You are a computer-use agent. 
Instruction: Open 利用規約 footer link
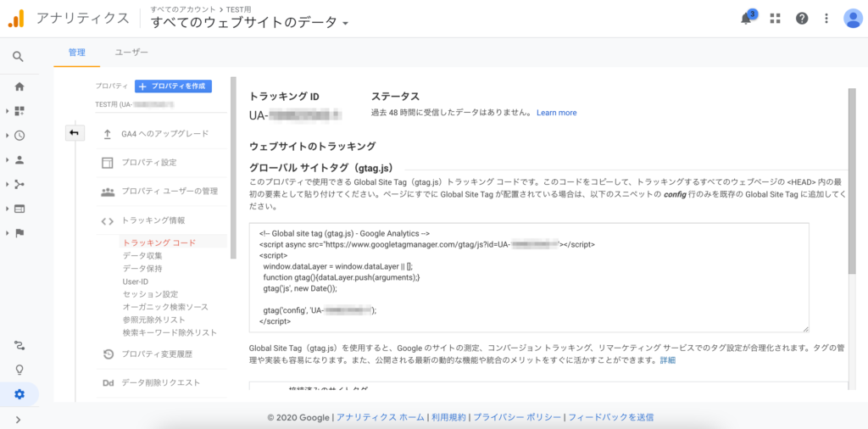[449, 417]
